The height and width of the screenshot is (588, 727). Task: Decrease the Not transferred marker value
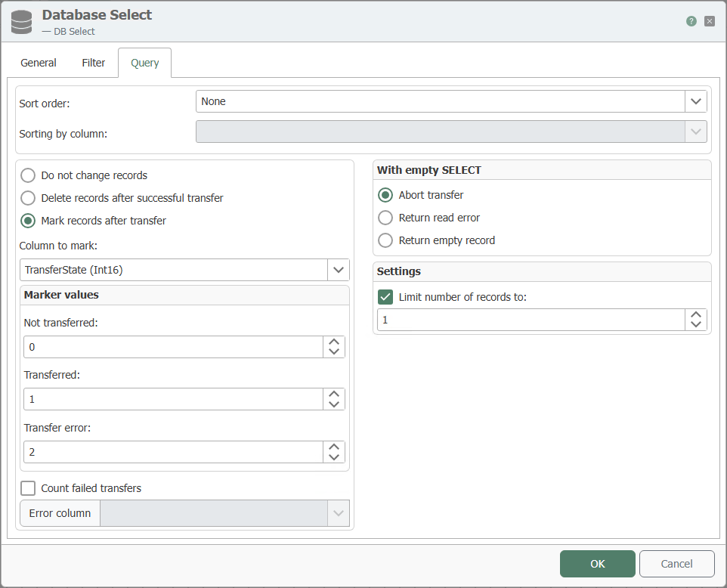click(x=334, y=352)
